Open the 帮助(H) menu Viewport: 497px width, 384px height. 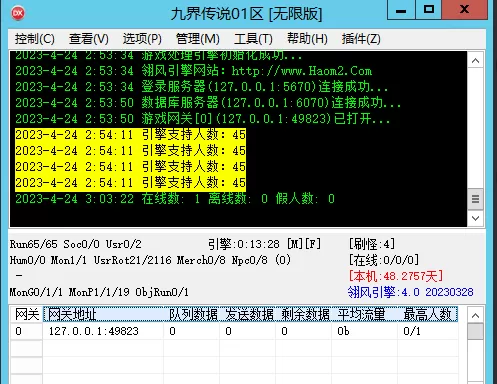307,39
